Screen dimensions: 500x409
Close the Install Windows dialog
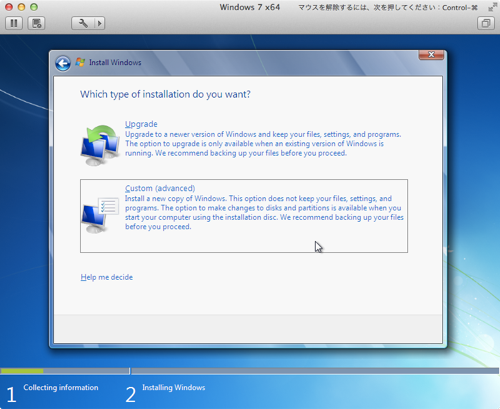(431, 55)
